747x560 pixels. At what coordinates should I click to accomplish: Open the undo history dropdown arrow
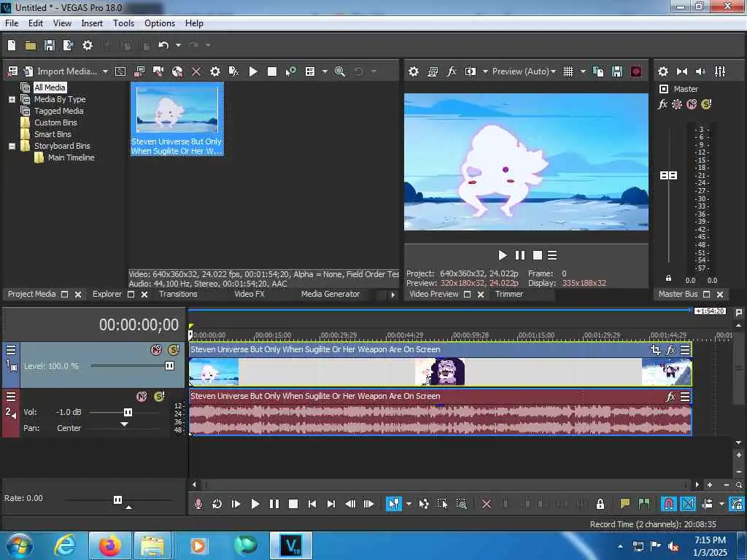178,45
